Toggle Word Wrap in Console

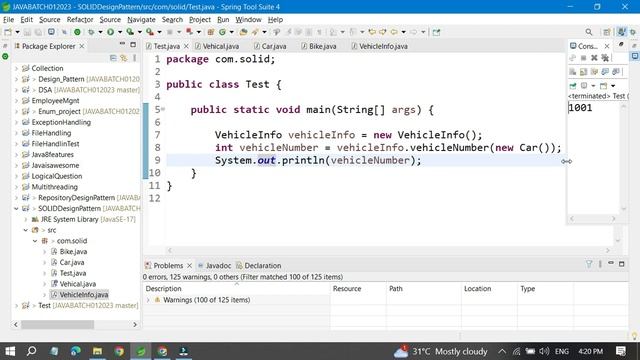pyautogui.click(x=594, y=71)
